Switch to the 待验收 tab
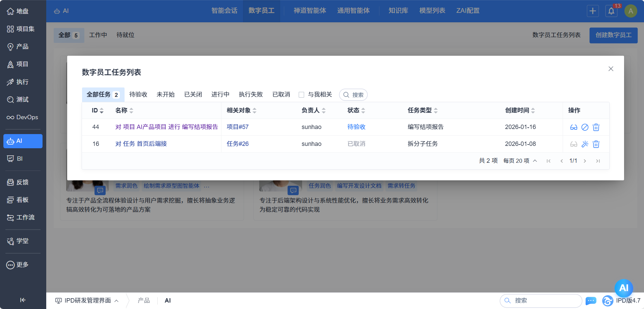This screenshot has width=644, height=309. click(x=138, y=95)
